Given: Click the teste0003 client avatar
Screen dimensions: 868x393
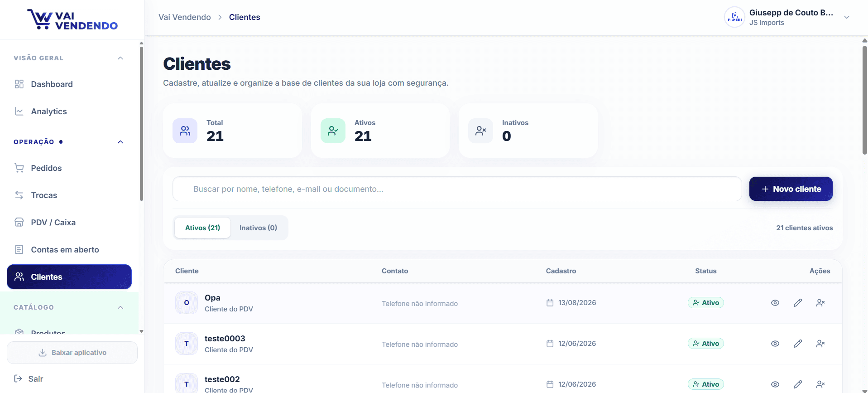Looking at the screenshot, I should click(x=187, y=344).
